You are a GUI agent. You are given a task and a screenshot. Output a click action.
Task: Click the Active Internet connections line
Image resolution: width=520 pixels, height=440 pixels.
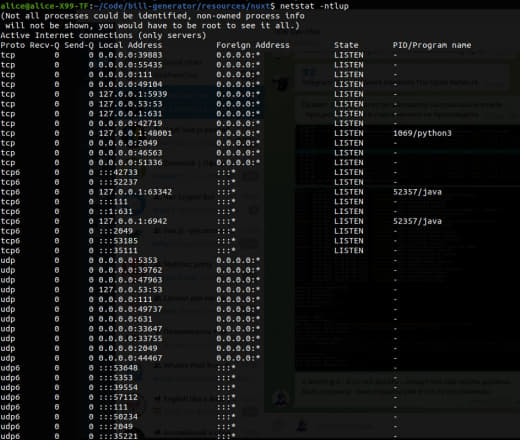(103, 35)
